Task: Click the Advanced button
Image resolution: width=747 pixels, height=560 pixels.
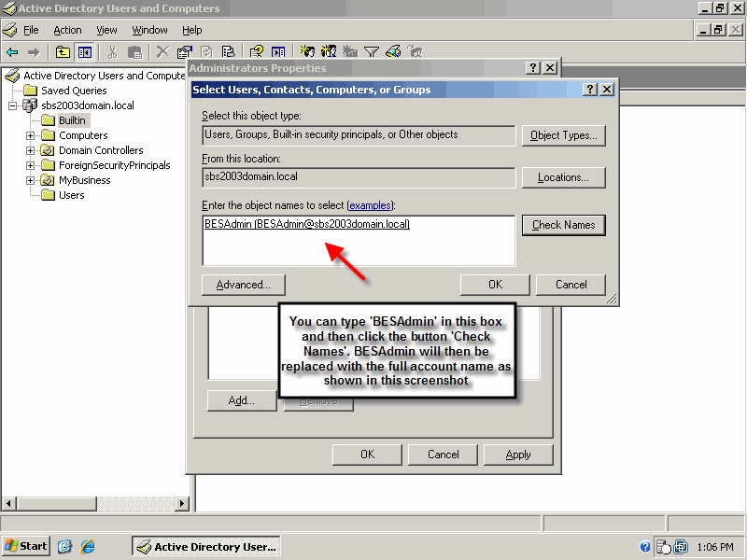Action: (244, 285)
